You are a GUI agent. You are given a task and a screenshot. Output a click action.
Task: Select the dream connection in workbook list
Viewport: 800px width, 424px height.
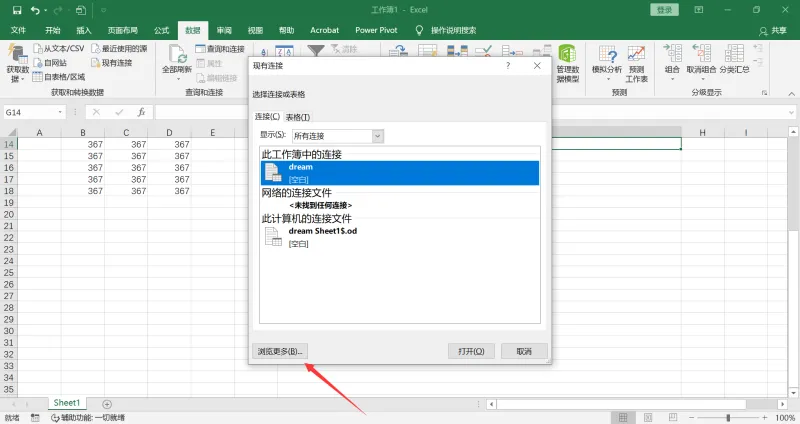[399, 173]
